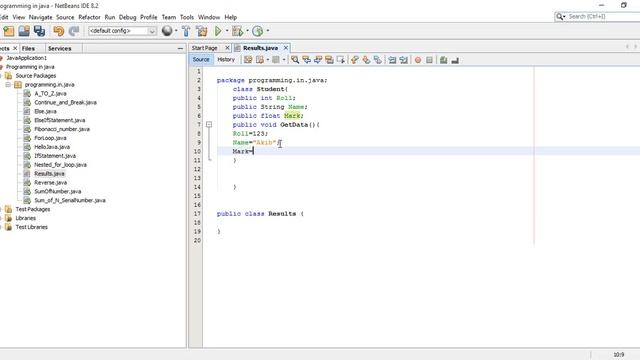Undo the last edit
Image resolution: width=640 pixels, height=360 pixels.
[x=58, y=31]
